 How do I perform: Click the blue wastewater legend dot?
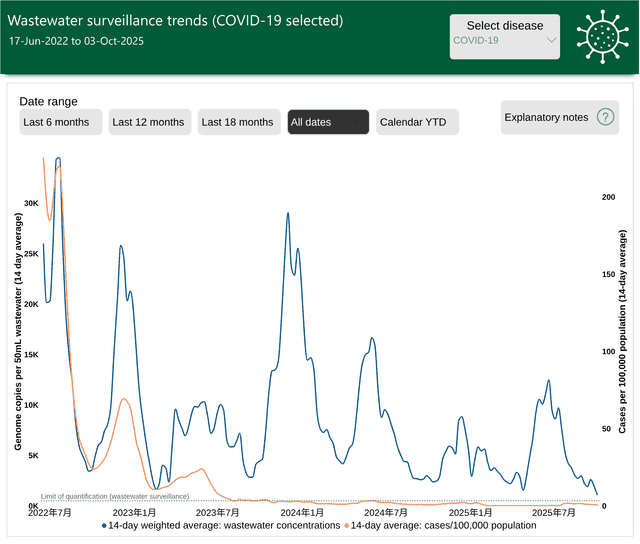point(103,525)
